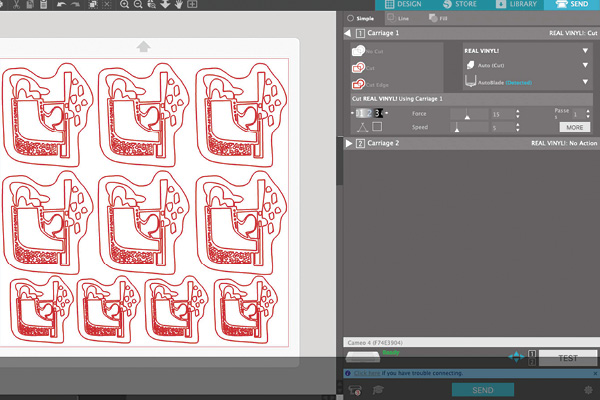
Task: Click the Force slider
Action: [x=470, y=114]
